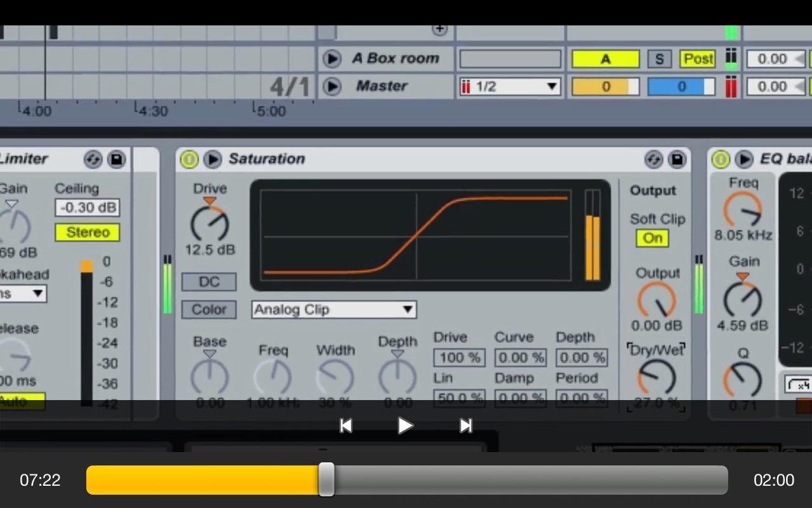This screenshot has height=508, width=812.
Task: Edit the Limiter Ceiling -0.30 dB field
Action: tap(87, 208)
